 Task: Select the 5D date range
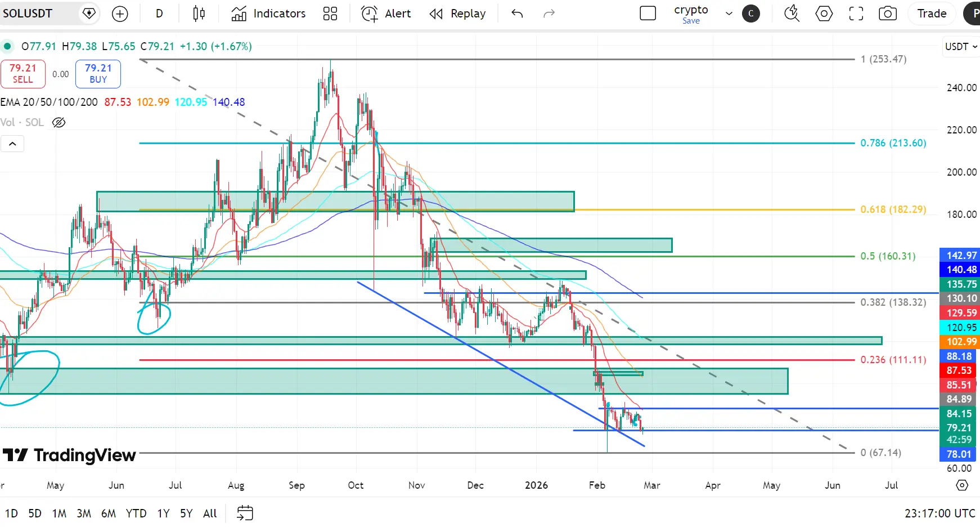coord(35,513)
